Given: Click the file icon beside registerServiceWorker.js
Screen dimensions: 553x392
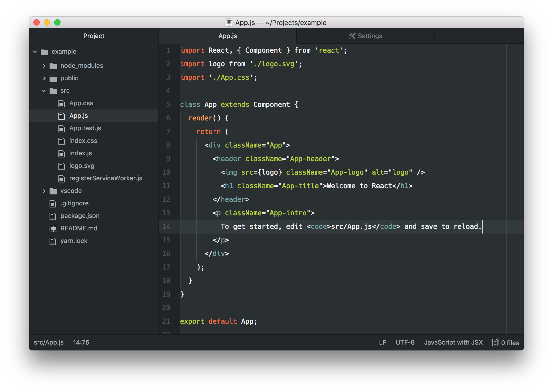Looking at the screenshot, I should point(62,179).
